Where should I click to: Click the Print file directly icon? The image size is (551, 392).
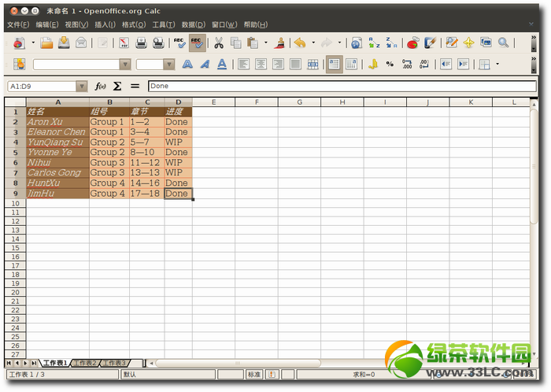(x=141, y=43)
